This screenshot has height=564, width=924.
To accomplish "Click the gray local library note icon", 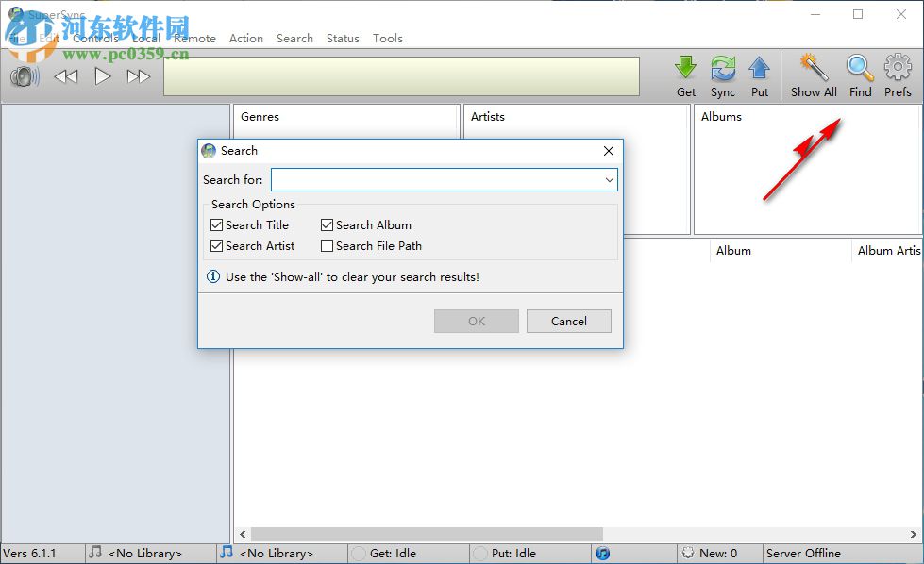I will (95, 553).
